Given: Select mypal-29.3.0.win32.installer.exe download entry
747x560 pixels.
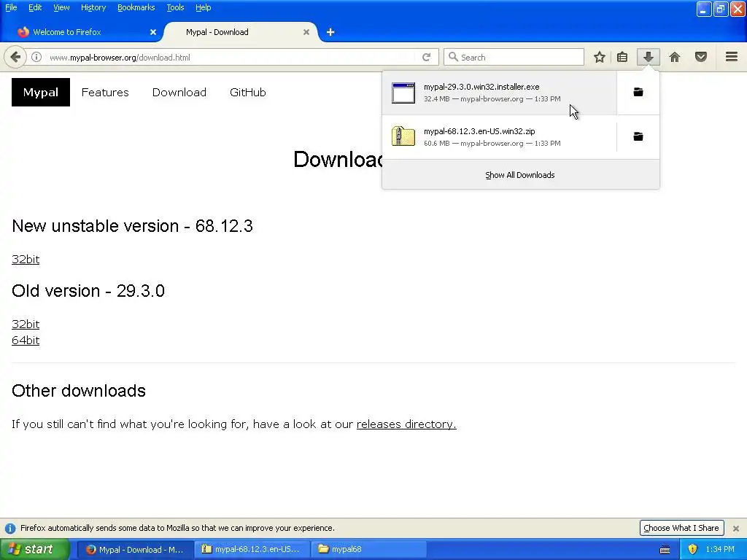Looking at the screenshot, I should pos(499,93).
